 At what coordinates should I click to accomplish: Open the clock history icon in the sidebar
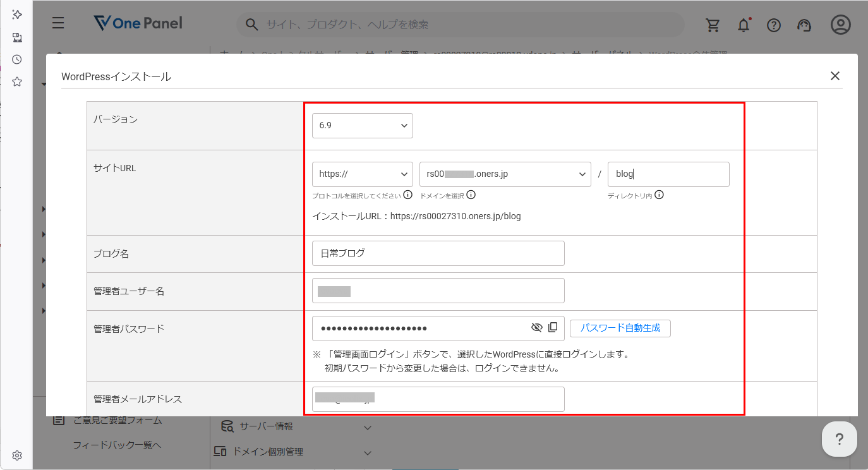click(16, 59)
